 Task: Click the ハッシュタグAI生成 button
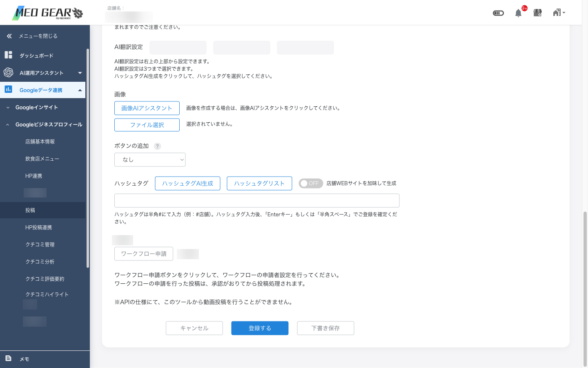pos(187,183)
